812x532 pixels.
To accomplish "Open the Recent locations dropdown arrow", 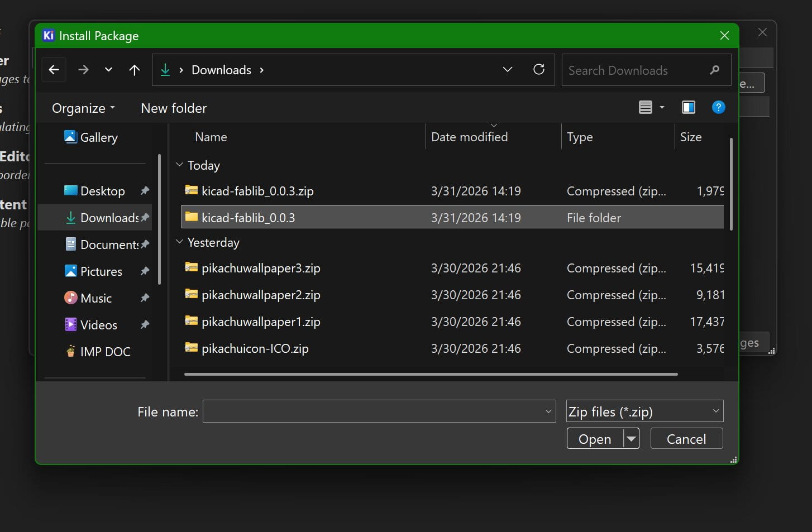I will (x=108, y=70).
